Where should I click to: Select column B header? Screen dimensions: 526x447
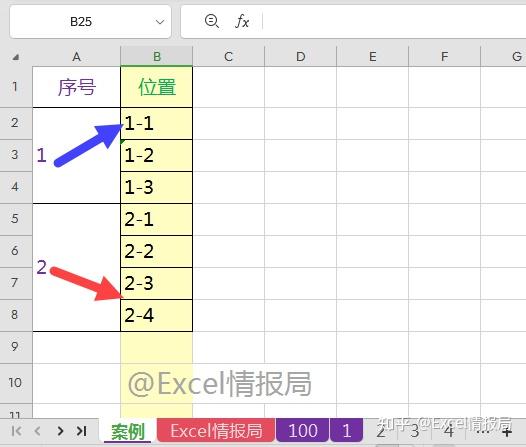point(157,56)
